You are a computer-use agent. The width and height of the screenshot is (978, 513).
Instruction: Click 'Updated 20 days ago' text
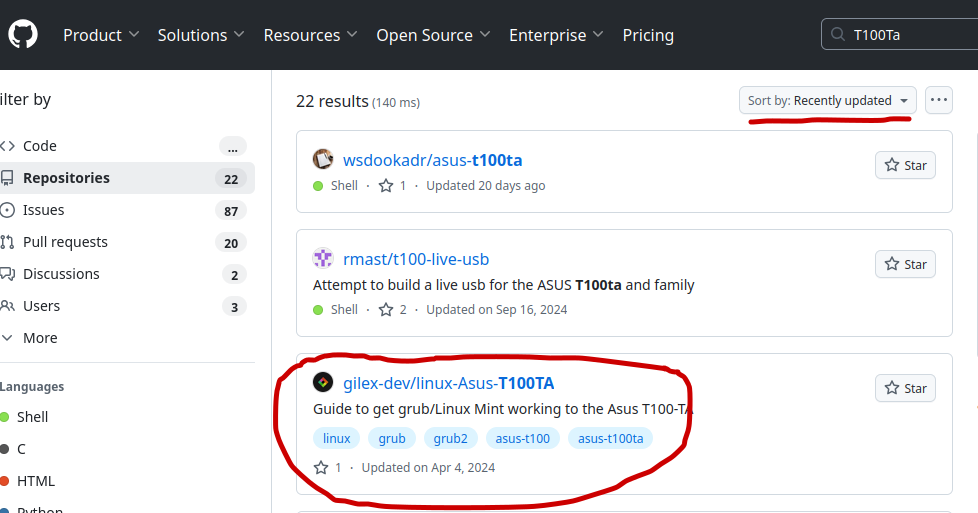pos(486,185)
